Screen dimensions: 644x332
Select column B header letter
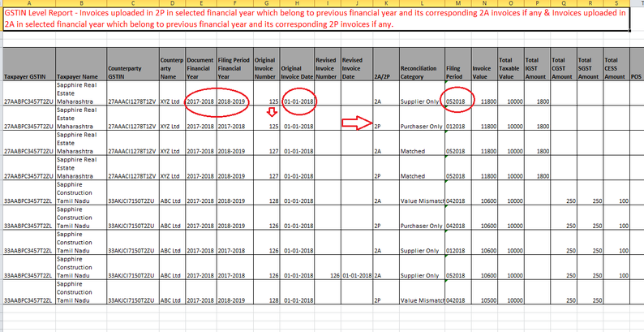pos(81,3)
